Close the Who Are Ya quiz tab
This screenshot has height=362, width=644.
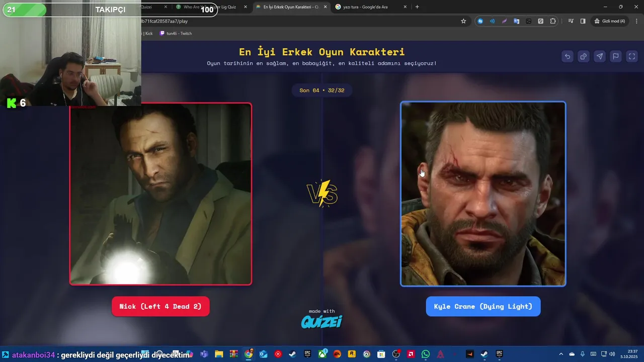point(245,7)
